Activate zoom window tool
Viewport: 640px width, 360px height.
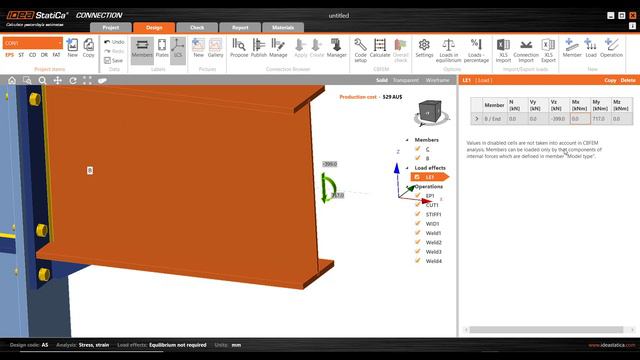coord(27,80)
